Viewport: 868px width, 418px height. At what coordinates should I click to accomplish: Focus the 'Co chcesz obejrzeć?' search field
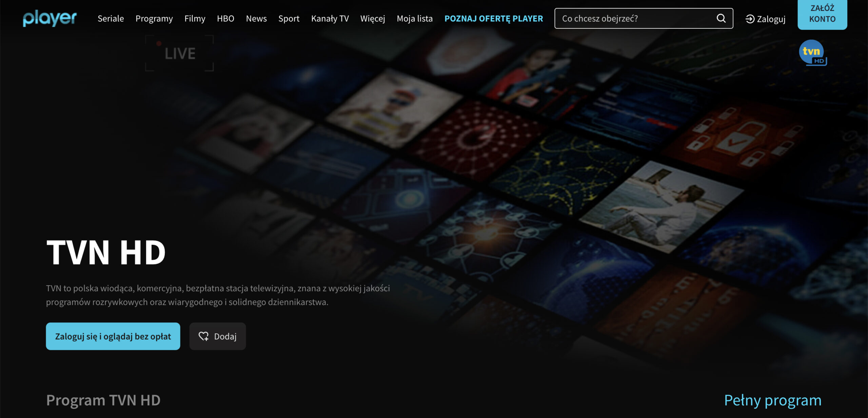634,18
